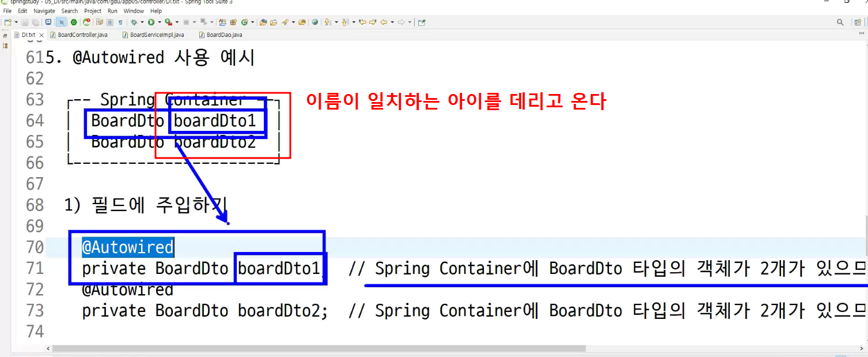This screenshot has width=868, height=357.
Task: Click the Relaunch application icon
Action: click(86, 22)
